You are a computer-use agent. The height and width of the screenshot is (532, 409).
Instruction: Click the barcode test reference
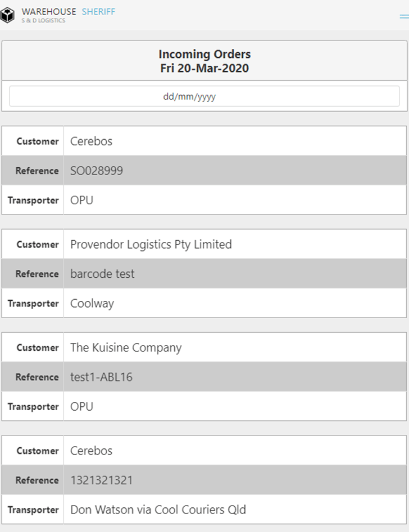point(102,274)
